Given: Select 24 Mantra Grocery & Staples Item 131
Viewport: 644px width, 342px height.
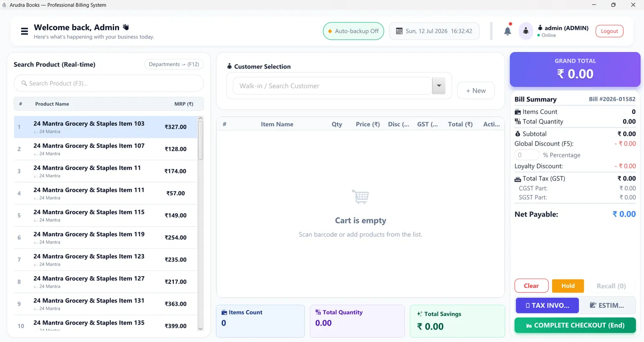Looking at the screenshot, I should point(105,304).
